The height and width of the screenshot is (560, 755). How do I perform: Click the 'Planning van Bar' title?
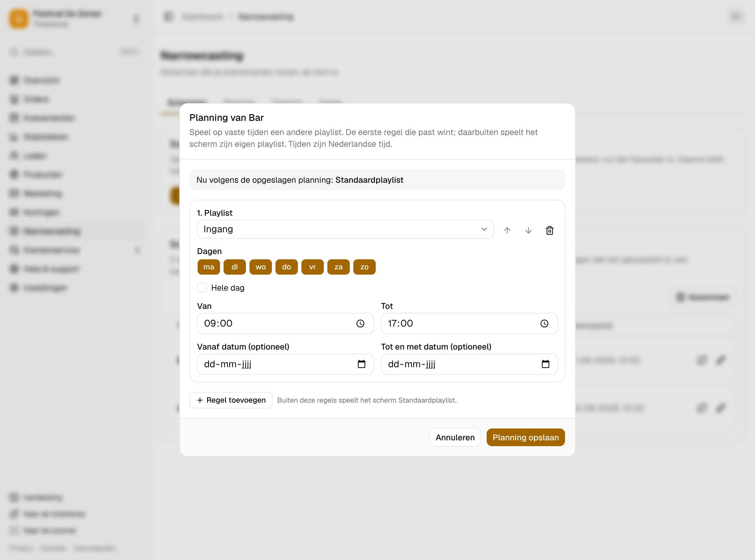tap(226, 118)
